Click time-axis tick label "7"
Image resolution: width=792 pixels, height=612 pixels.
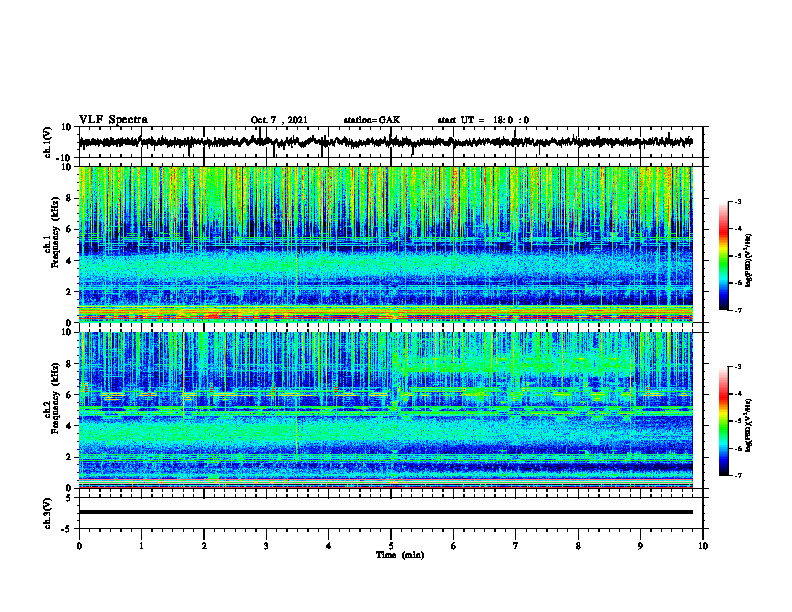pos(516,546)
